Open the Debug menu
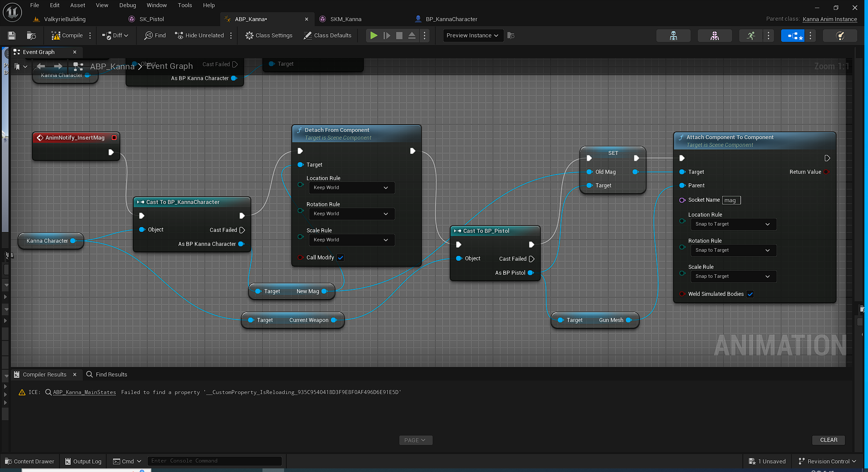868x472 pixels. point(127,5)
